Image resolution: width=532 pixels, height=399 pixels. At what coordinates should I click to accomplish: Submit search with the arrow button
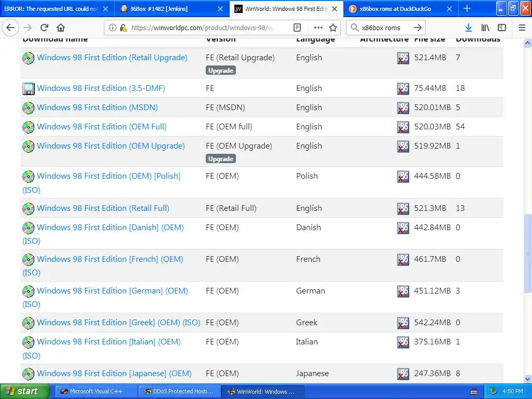click(x=418, y=28)
